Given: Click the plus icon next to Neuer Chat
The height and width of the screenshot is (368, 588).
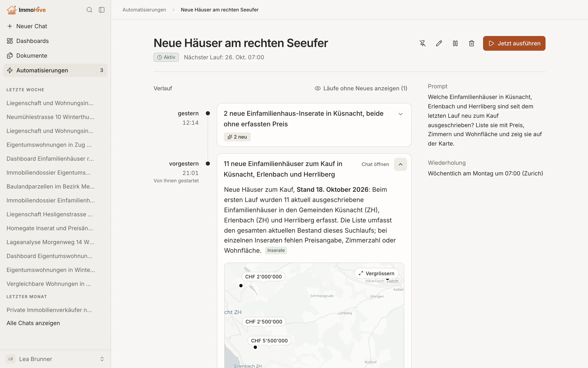Looking at the screenshot, I should (10, 26).
